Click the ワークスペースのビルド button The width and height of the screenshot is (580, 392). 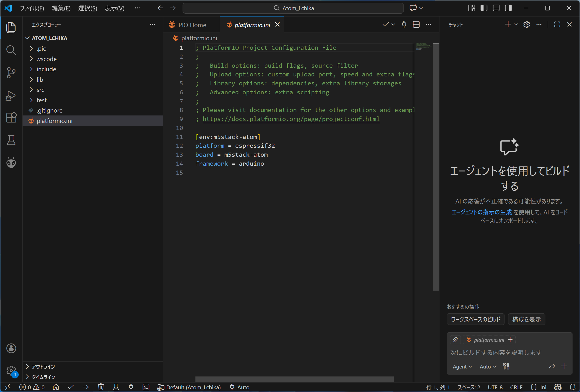[x=475, y=319]
